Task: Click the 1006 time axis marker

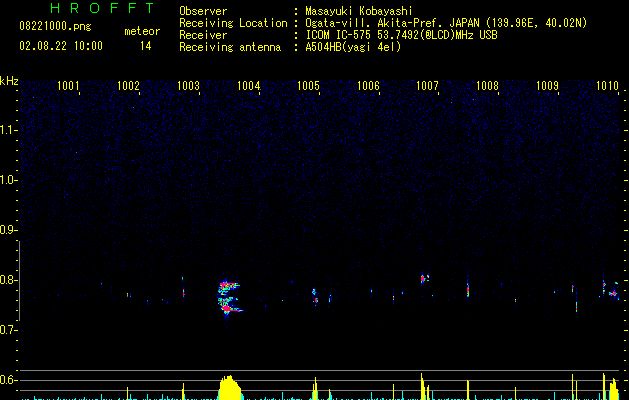Action: tap(368, 86)
